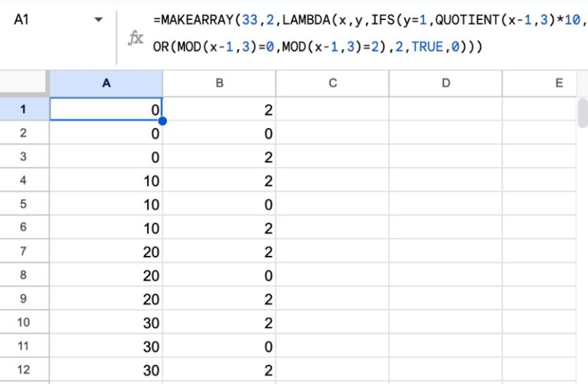Select cell B9 containing 2

point(220,298)
